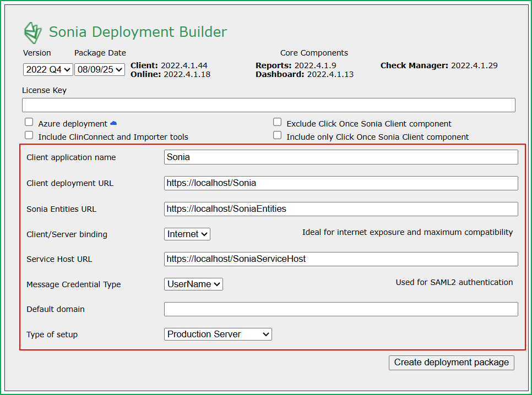Click the Type of setup label

52,334
